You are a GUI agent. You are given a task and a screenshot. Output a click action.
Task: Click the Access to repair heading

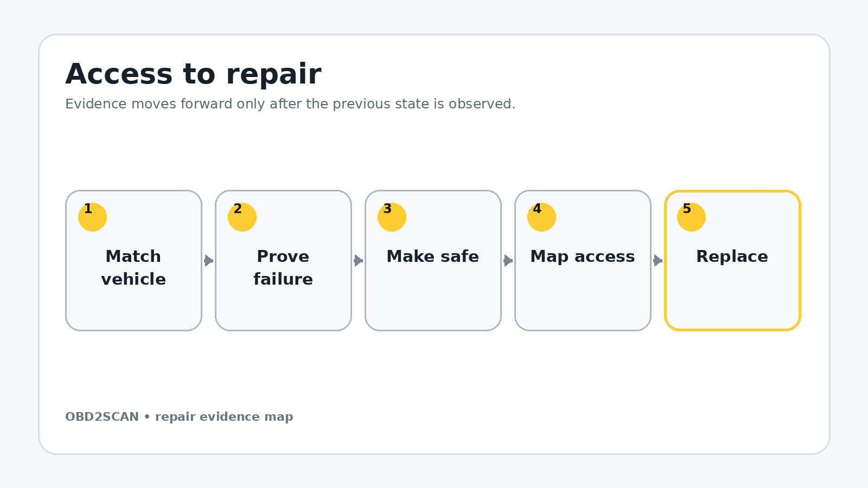(193, 74)
